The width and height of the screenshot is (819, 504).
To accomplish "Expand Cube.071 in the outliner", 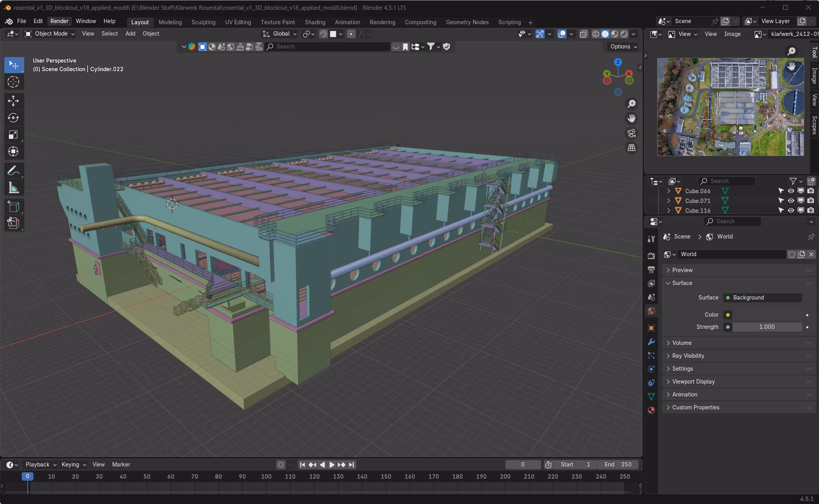I will point(668,201).
